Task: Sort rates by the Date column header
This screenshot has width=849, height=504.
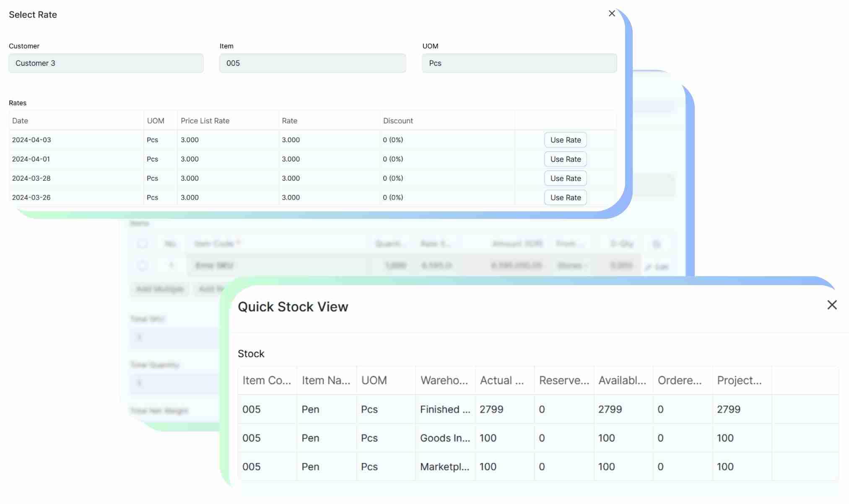Action: [20, 121]
